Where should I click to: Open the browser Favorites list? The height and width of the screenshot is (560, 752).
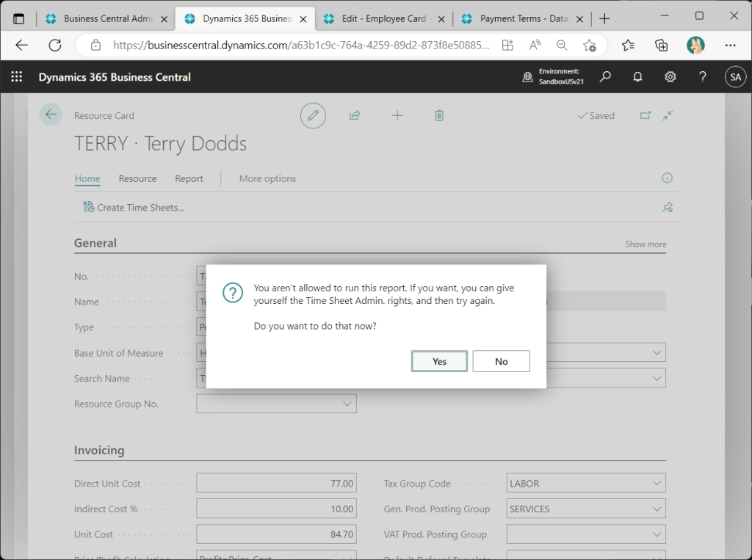628,45
